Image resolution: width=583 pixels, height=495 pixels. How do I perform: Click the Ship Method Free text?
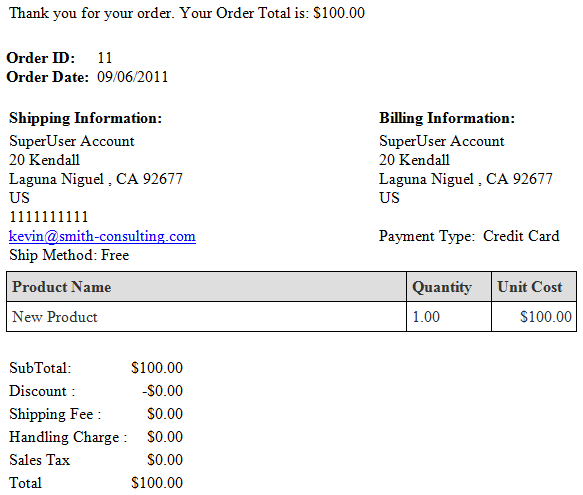(x=69, y=255)
